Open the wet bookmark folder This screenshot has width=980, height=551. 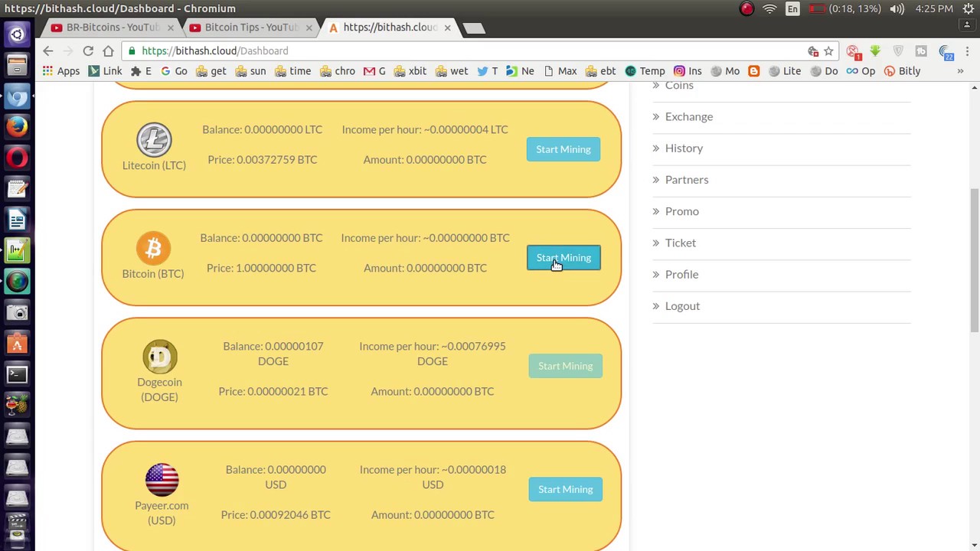pyautogui.click(x=452, y=71)
